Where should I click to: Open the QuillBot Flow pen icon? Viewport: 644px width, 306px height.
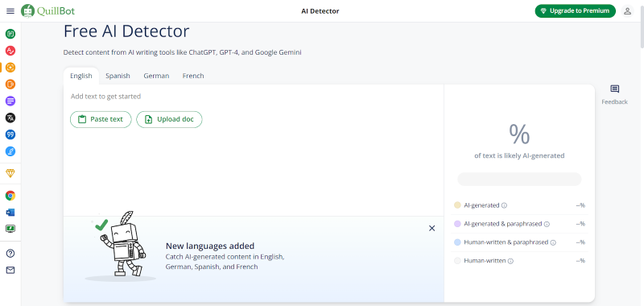[10, 151]
